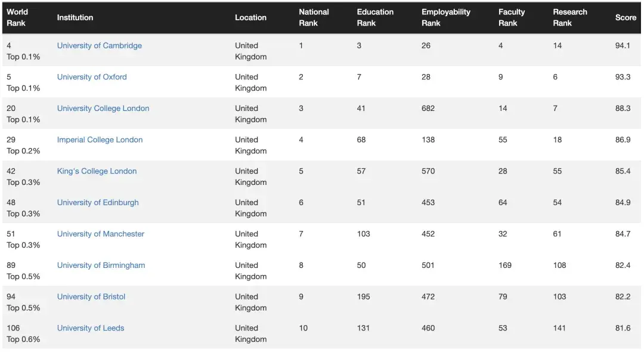The image size is (644, 352).
Task: Click the Institution column header
Action: 75,18
